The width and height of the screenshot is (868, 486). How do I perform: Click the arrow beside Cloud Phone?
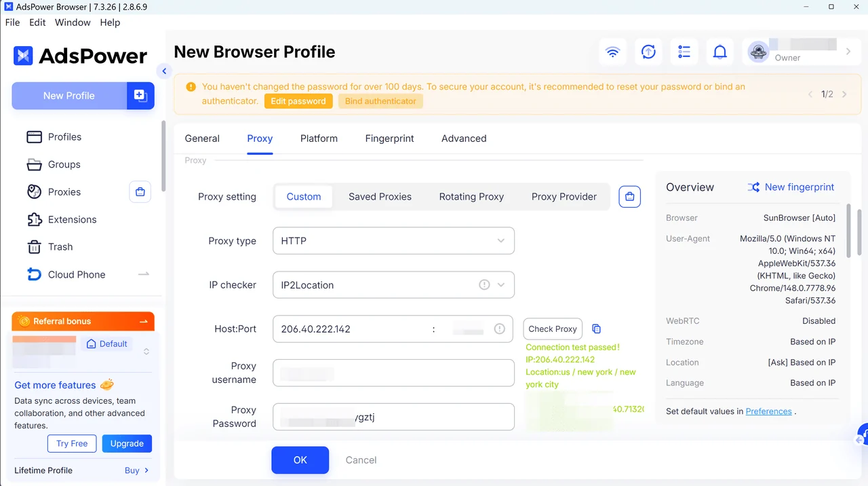tap(144, 274)
